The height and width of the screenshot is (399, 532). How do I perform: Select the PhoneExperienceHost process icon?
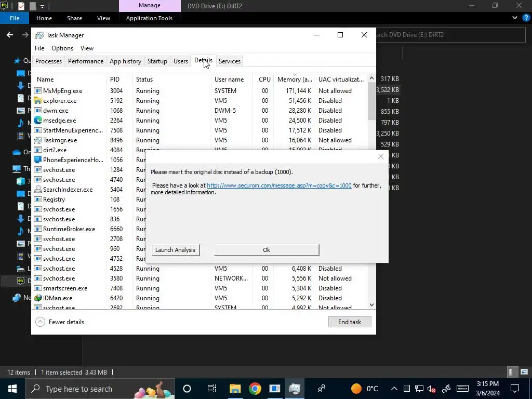click(x=37, y=160)
